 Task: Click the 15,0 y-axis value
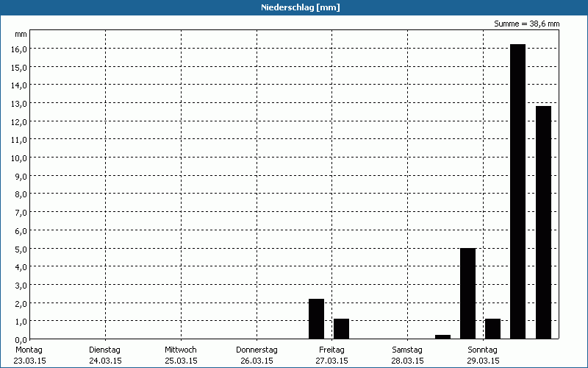20,68
